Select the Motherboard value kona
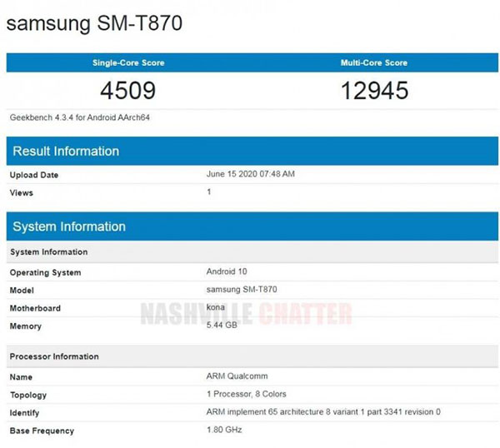The image size is (500, 448). pyautogui.click(x=216, y=307)
